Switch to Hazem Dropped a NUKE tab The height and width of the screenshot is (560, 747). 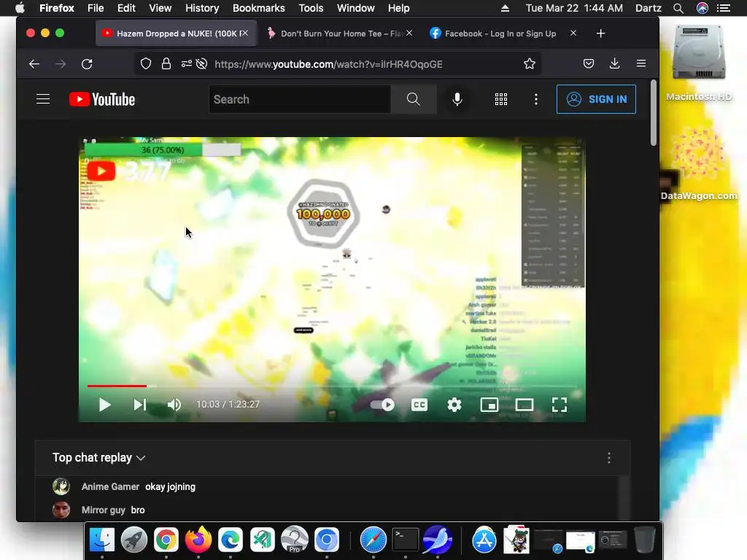click(x=177, y=34)
